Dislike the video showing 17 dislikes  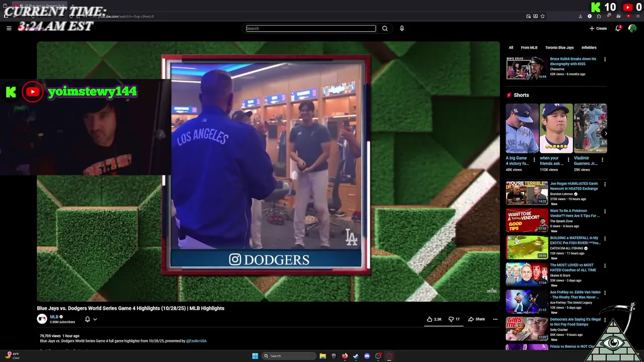[454, 319]
